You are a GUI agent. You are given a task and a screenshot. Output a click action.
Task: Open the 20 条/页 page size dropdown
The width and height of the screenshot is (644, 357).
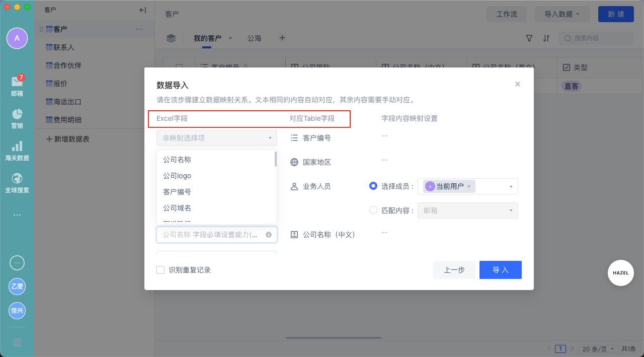[598, 348]
